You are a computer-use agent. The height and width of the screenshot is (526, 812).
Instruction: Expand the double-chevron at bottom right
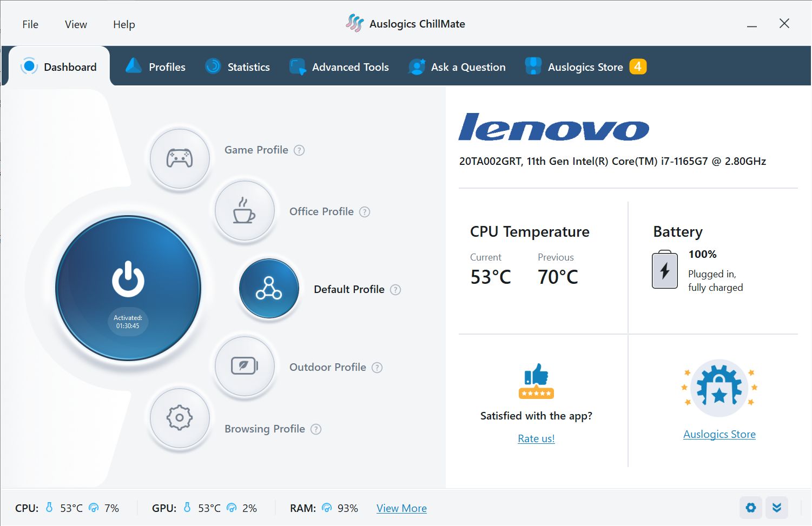tap(777, 508)
